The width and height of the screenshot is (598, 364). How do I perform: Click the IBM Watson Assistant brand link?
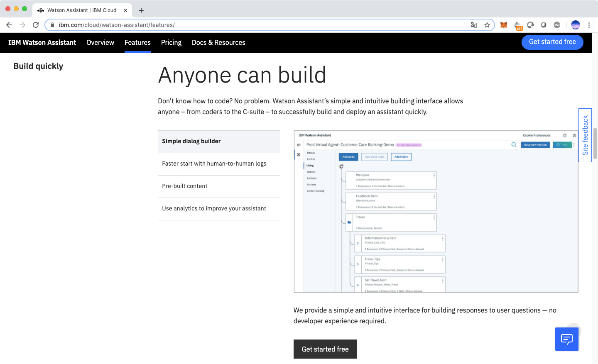coord(42,42)
